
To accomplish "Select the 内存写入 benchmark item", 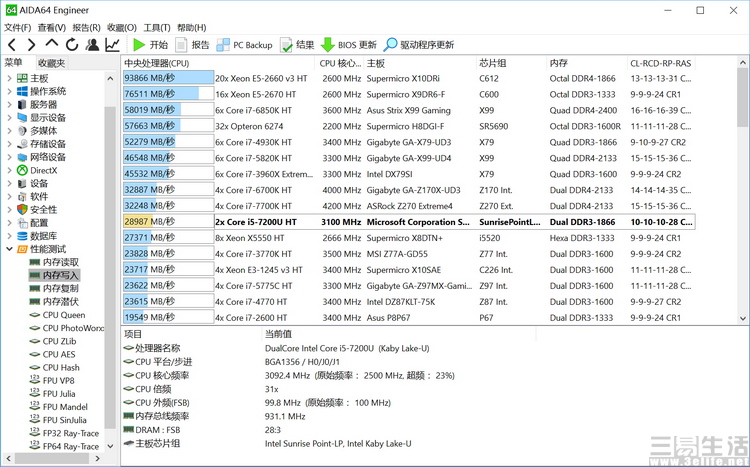I will click(54, 275).
